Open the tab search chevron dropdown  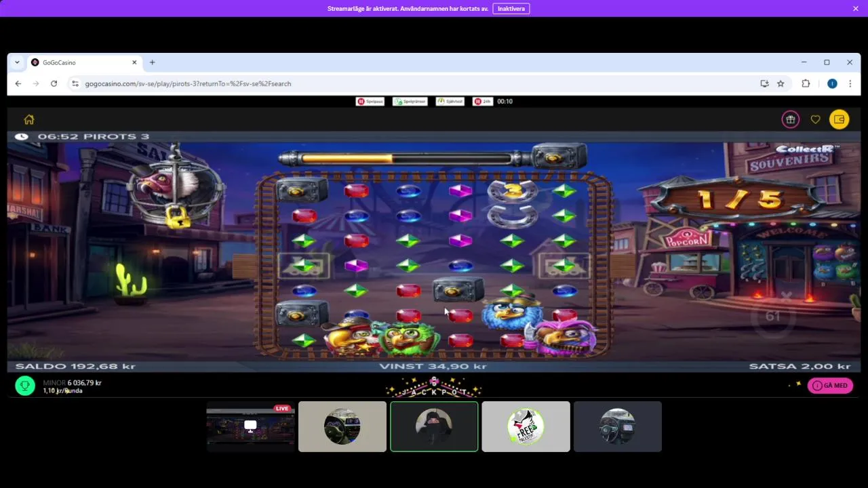(x=17, y=62)
